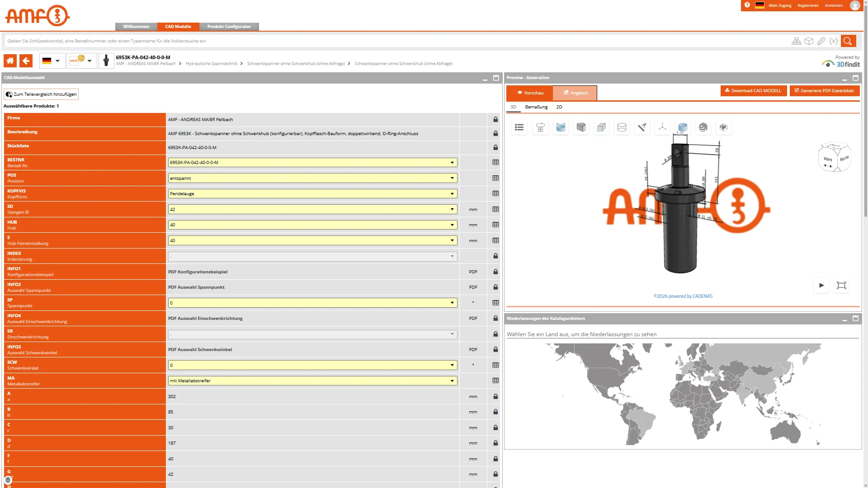Click the orientation cube in 3D viewer
The height and width of the screenshot is (488, 868).
tap(835, 157)
